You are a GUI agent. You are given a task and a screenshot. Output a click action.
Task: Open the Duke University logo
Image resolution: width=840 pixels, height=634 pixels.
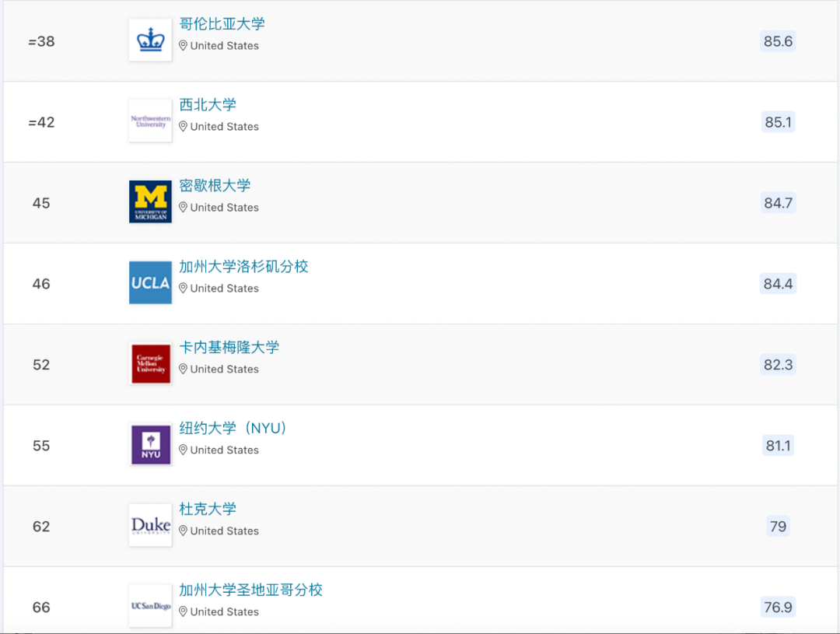tap(151, 525)
